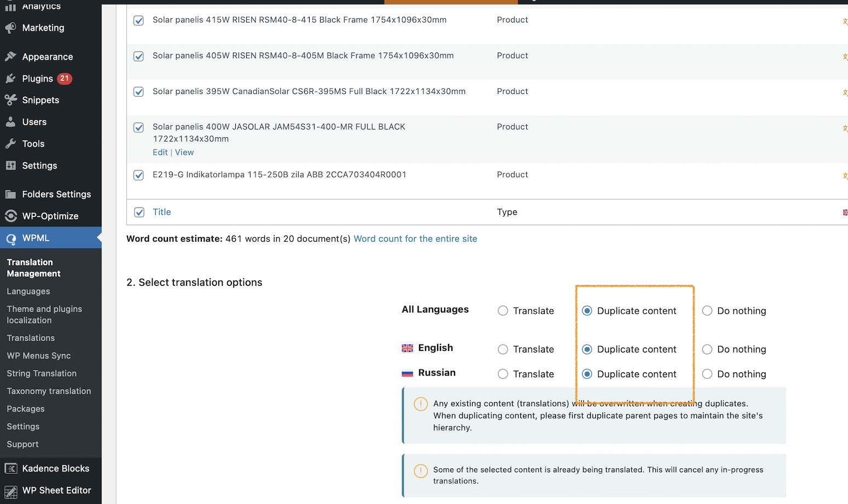Open the WPML Packages page
The width and height of the screenshot is (848, 504).
coord(26,409)
